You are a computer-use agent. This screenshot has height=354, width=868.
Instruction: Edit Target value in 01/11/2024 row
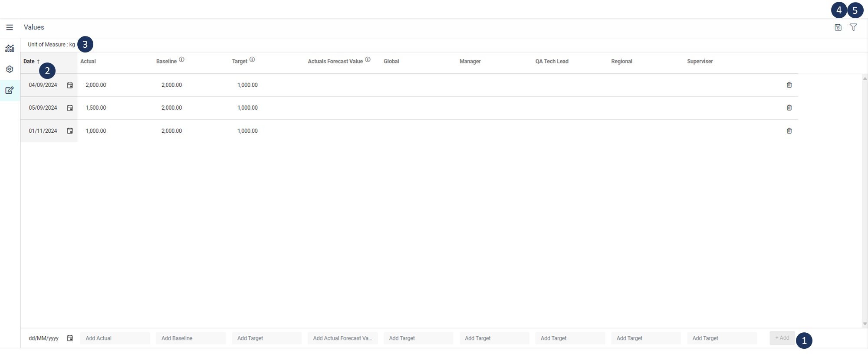pos(247,131)
